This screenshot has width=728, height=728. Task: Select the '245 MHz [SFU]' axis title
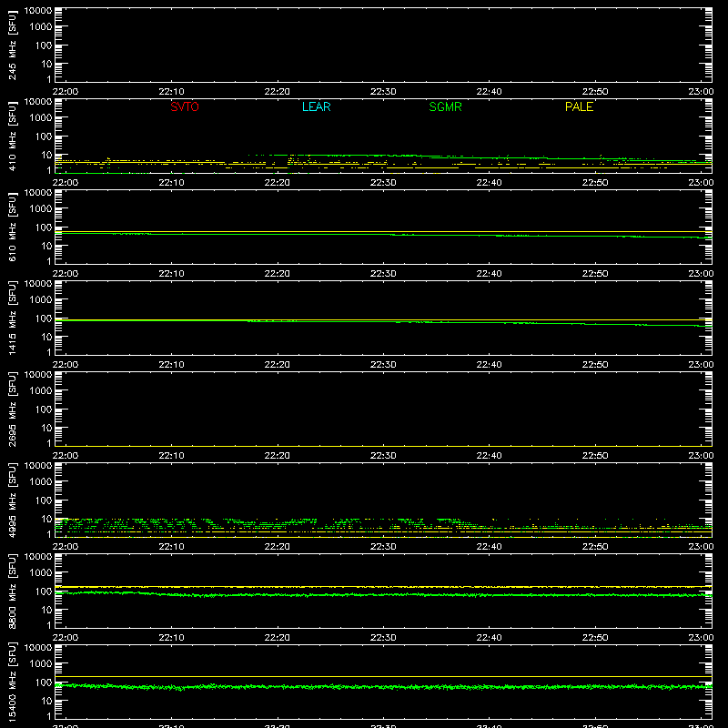[13, 45]
